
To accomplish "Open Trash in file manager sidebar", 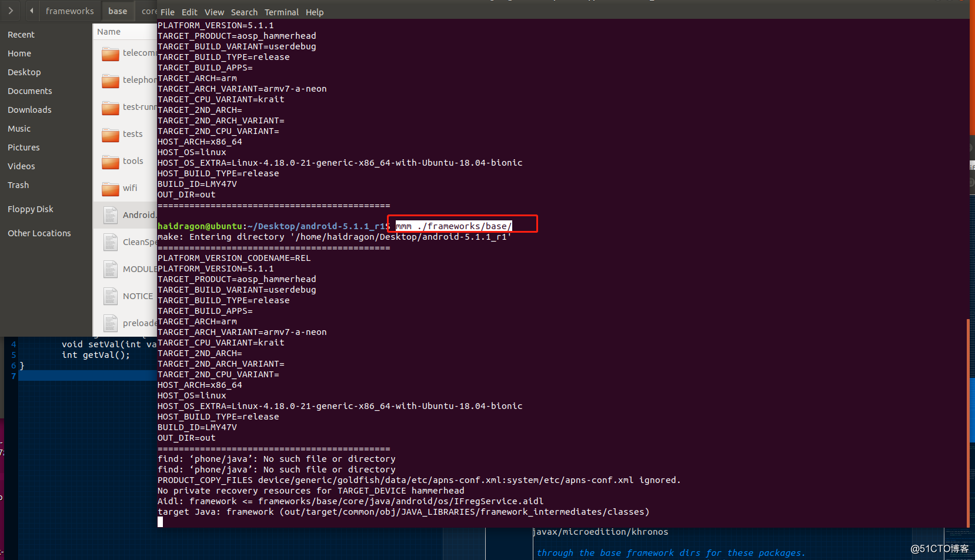I will click(18, 185).
